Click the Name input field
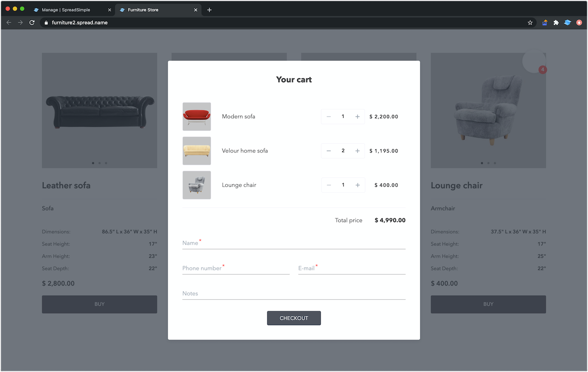The height and width of the screenshot is (372, 588). click(294, 243)
